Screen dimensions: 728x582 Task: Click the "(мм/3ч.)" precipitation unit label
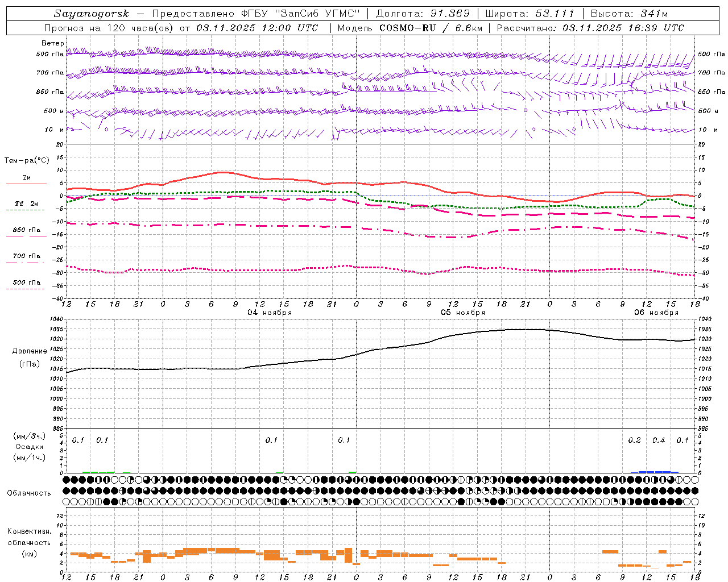tap(29, 436)
